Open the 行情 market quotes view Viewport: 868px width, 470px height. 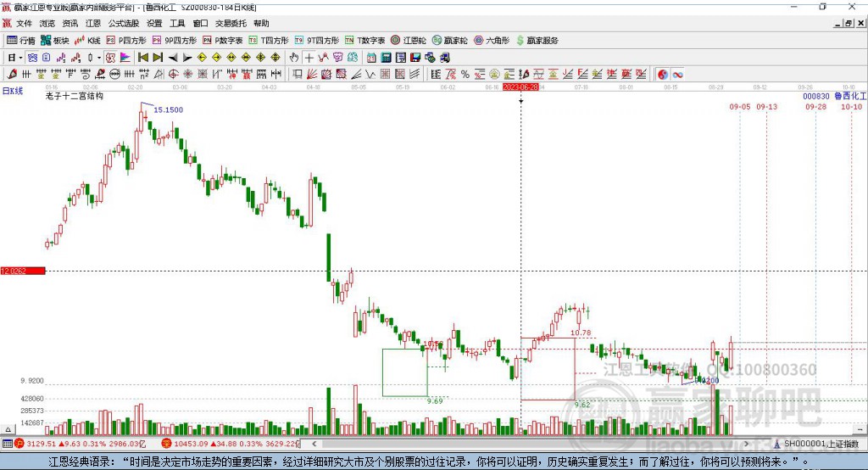click(21, 41)
